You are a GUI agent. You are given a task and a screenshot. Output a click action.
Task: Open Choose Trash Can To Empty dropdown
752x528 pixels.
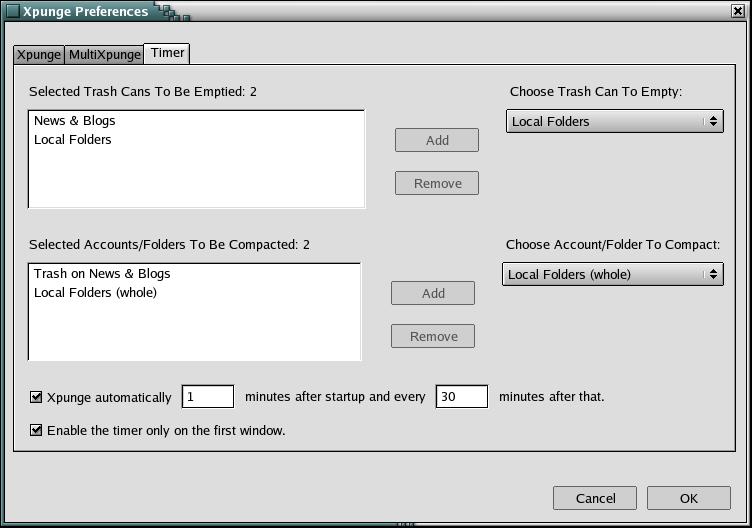(614, 121)
